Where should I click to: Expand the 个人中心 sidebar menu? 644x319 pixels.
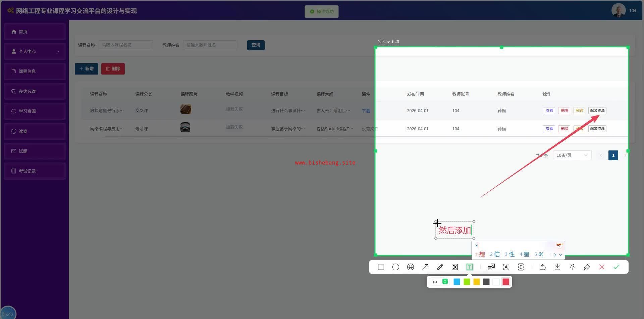click(35, 51)
